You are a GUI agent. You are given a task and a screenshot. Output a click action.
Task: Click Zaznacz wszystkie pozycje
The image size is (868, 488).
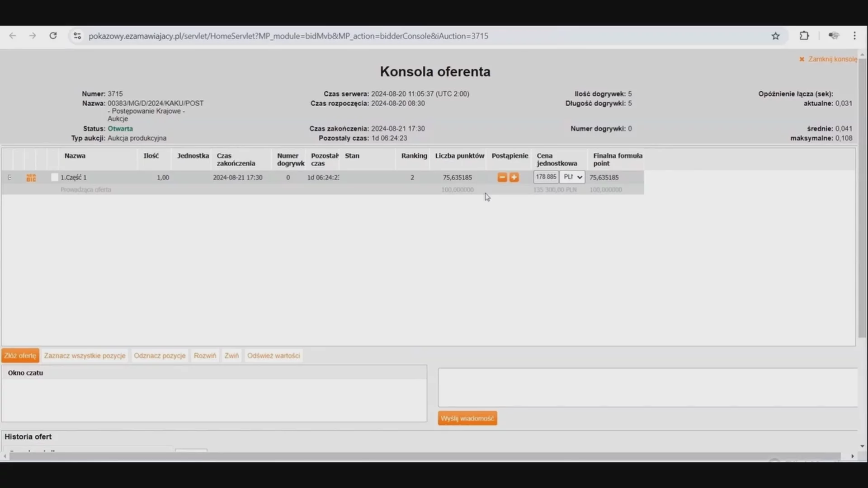point(85,356)
